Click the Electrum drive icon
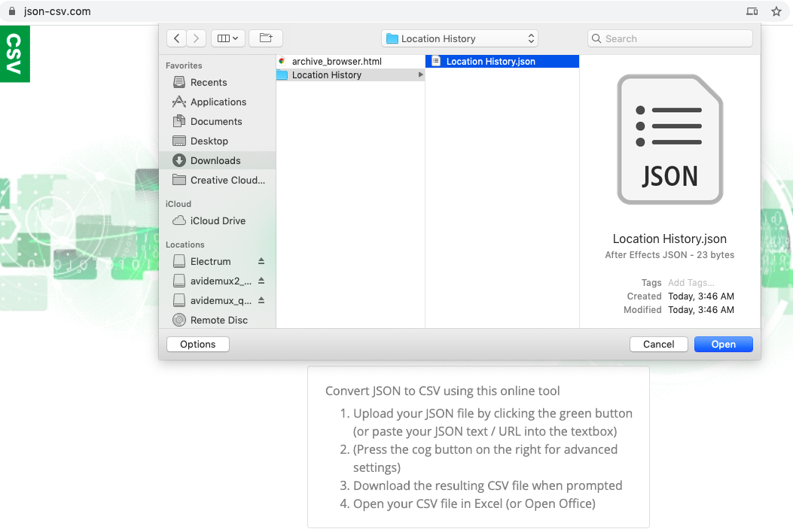 point(179,261)
